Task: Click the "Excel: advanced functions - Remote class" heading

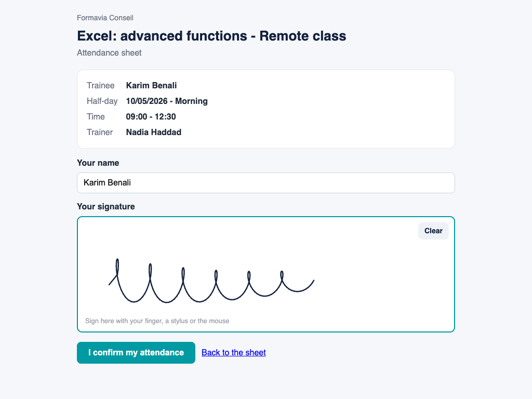Action: click(x=211, y=36)
